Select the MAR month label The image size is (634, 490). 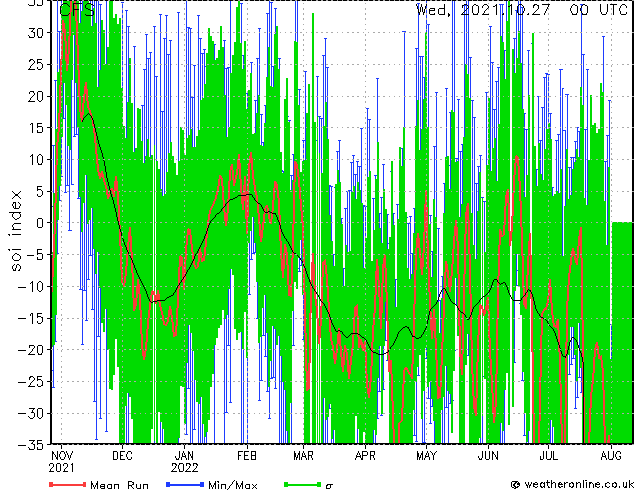[303, 456]
